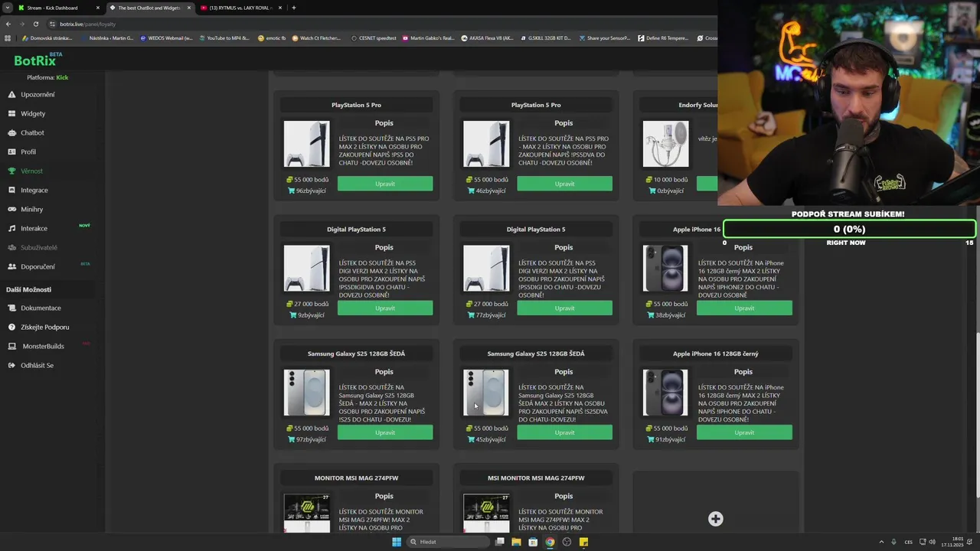Open the AKASA Flexa V8 bookmark
Viewport: 980px width, 551px height.
pos(487,37)
